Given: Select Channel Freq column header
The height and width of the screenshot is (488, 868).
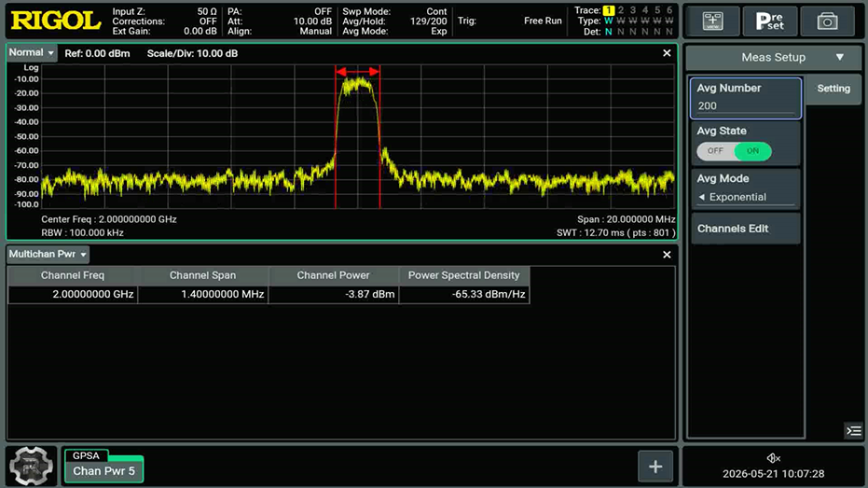Looking at the screenshot, I should click(x=73, y=275).
